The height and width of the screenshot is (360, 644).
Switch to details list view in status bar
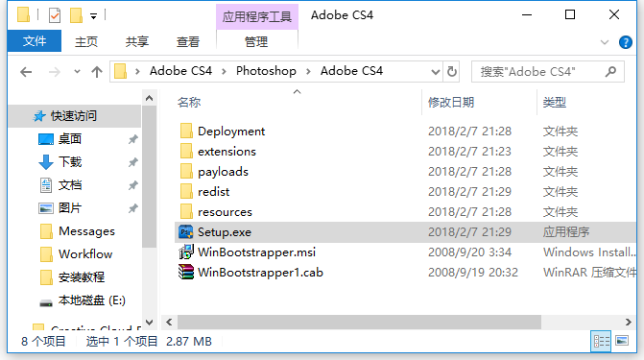pyautogui.click(x=601, y=341)
